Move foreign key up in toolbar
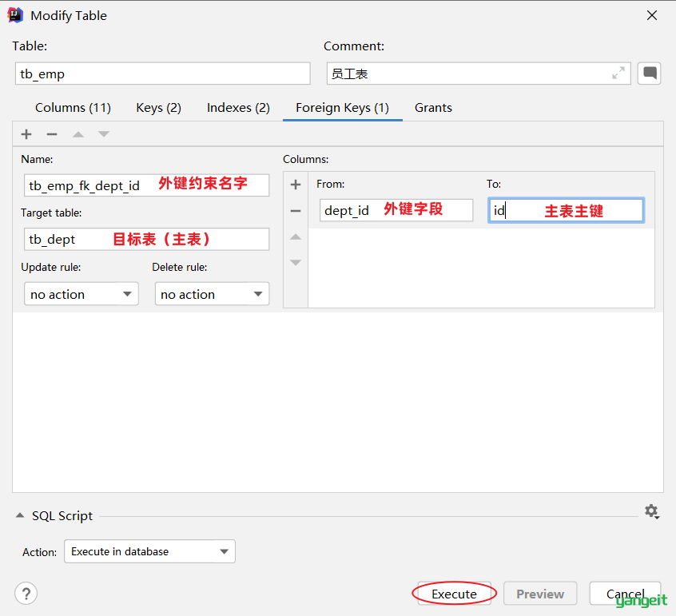Screen dimensions: 676x616 coord(78,134)
